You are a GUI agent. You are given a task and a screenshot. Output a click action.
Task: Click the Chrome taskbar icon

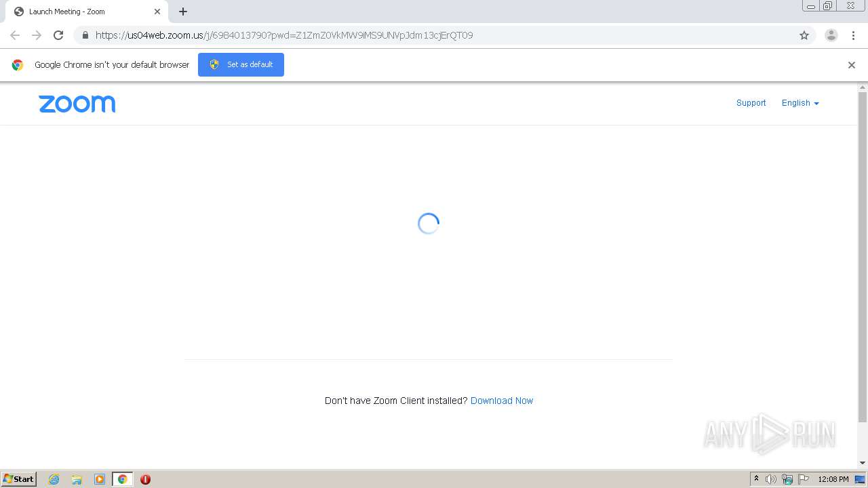point(123,479)
